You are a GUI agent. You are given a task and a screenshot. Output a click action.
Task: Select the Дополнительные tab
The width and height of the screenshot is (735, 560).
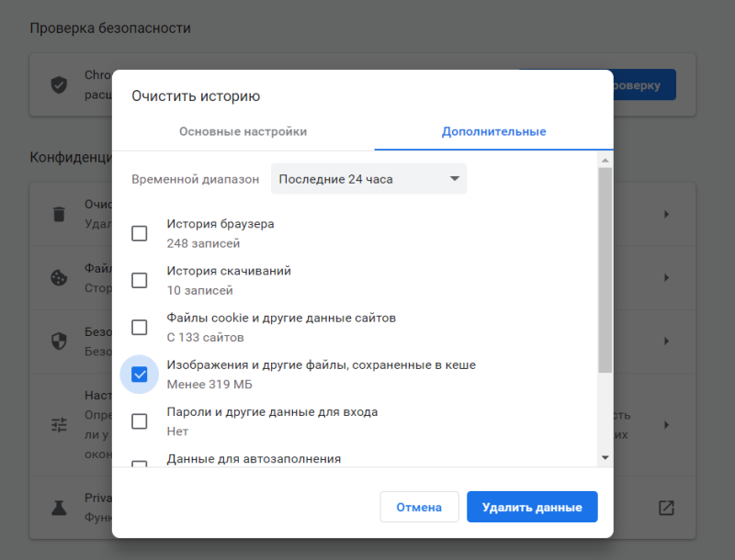coord(493,131)
